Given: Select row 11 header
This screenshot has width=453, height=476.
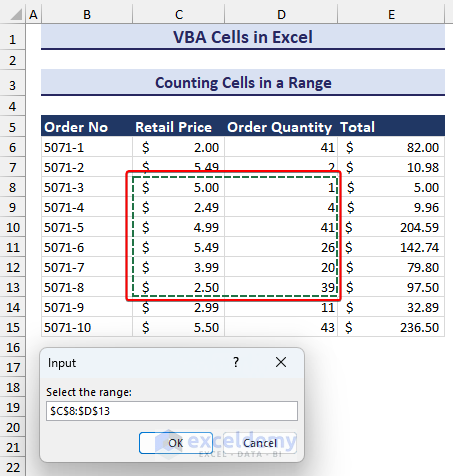Looking at the screenshot, I should [x=13, y=247].
